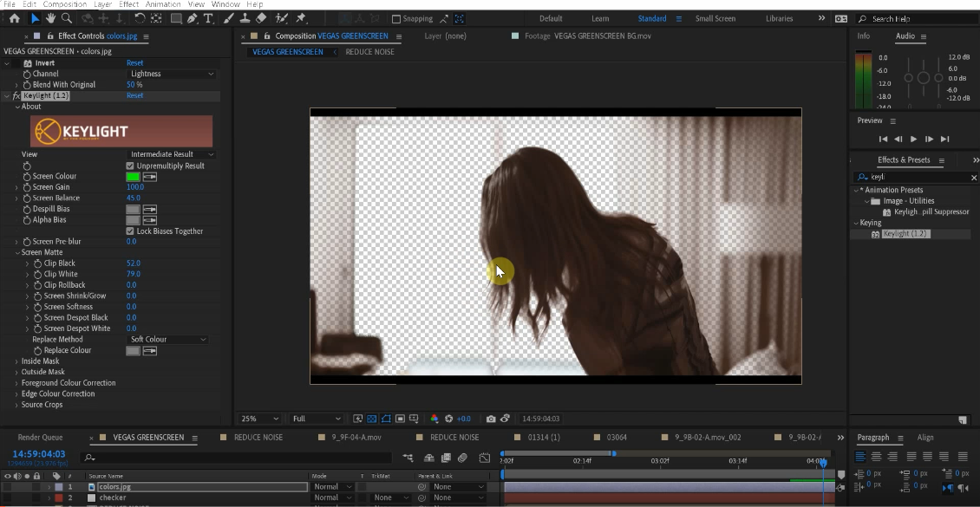The width and height of the screenshot is (980, 507).
Task: Open the show channel colour icon
Action: [x=434, y=419]
